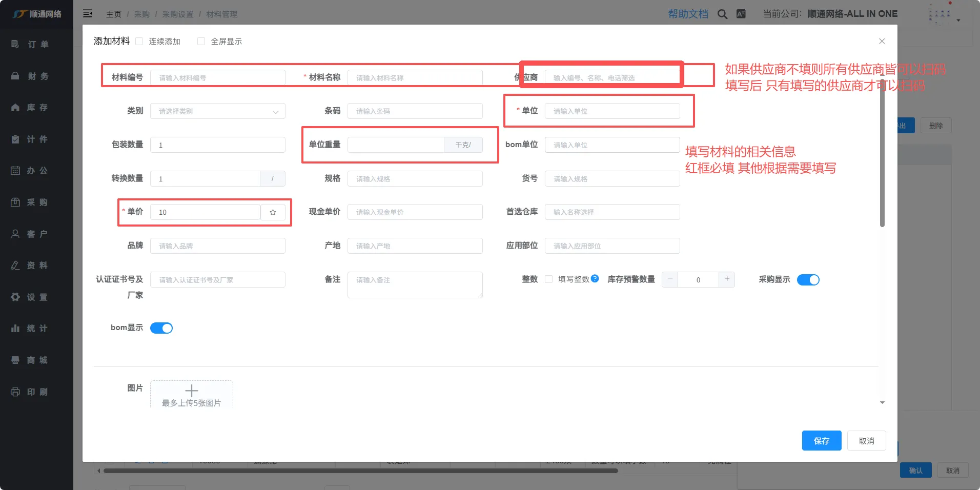Click the star icon beside 单价 field

click(273, 212)
